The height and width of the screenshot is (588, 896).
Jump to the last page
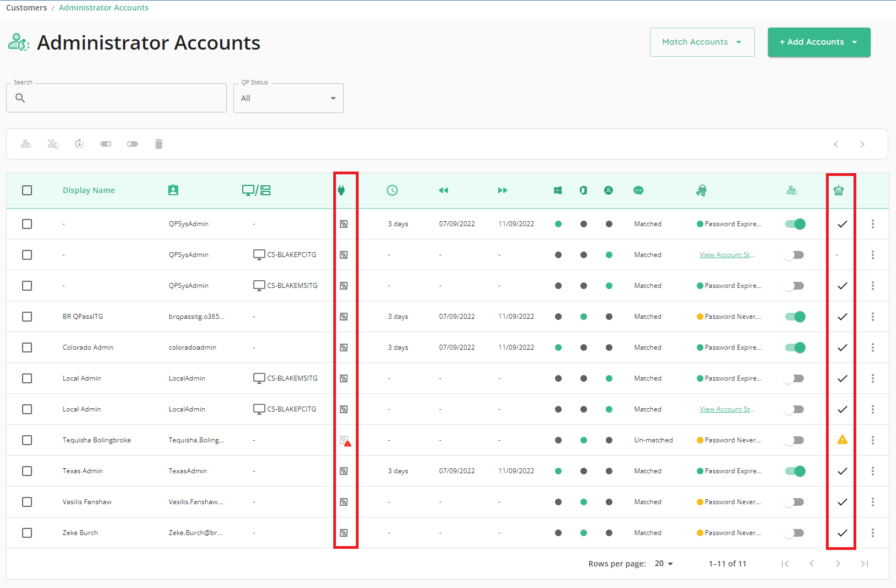[x=865, y=564]
